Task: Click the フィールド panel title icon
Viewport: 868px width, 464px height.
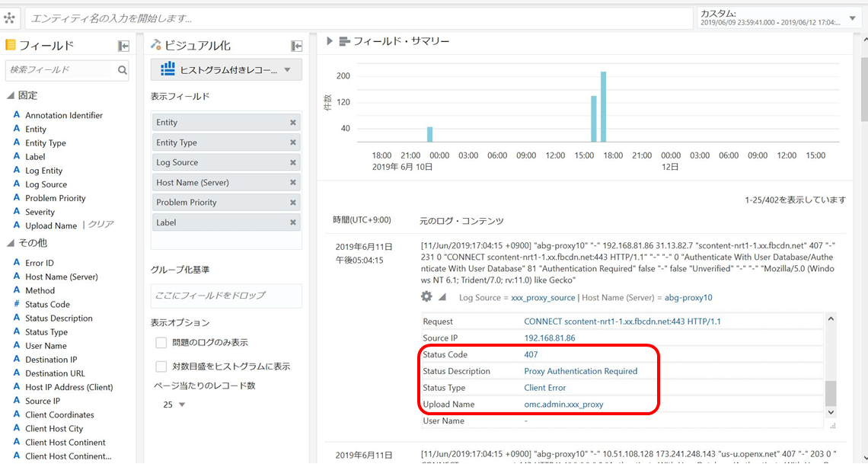Action: 10,45
